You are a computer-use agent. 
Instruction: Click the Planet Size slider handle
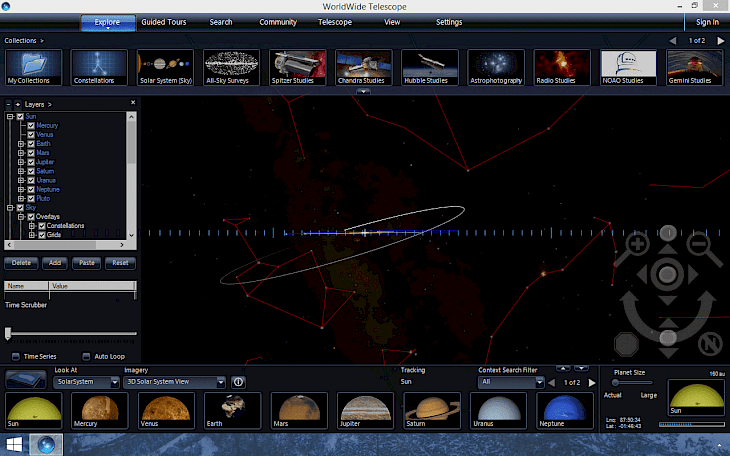click(x=615, y=382)
